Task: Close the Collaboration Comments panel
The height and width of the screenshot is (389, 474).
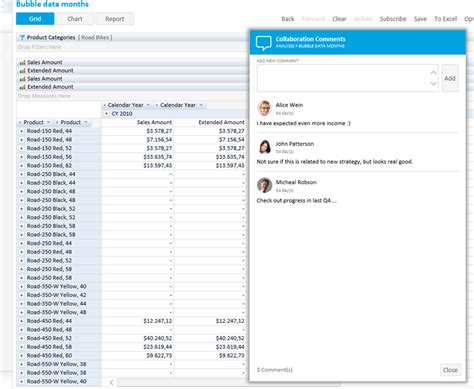Action: click(x=450, y=370)
